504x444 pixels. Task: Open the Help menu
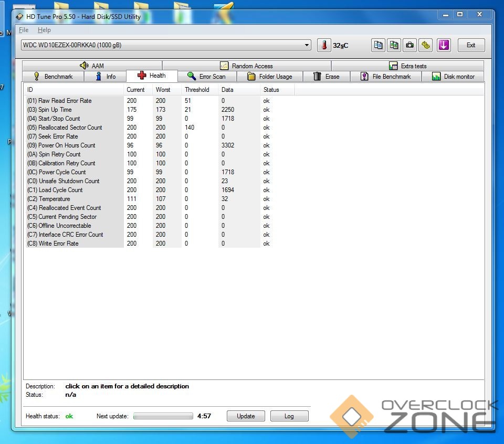pos(44,30)
